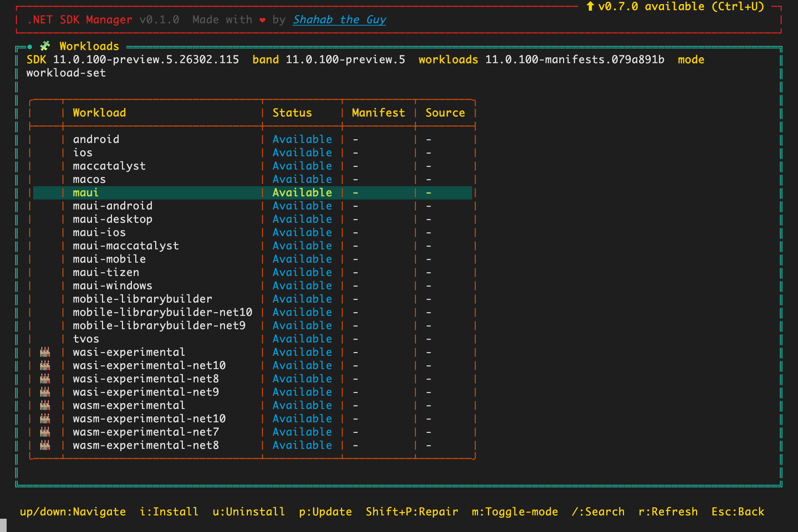This screenshot has height=532, width=798.
Task: Click experimental icon beside wasm-experimental-net8
Action: 45,445
